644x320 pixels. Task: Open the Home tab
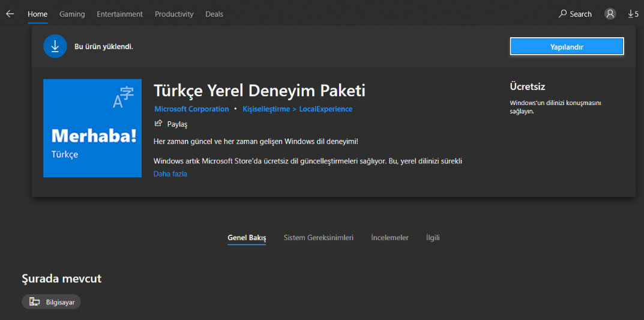coord(38,14)
